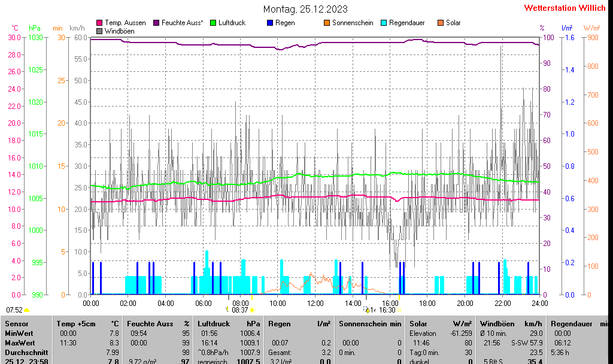The height and width of the screenshot is (364, 613).
Task: Click the 'Regendauer' column header in table
Action: point(572,324)
